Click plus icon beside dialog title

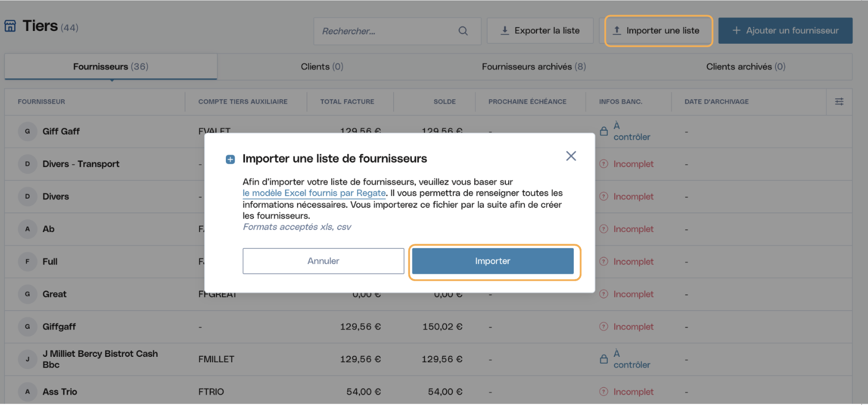[x=230, y=159]
